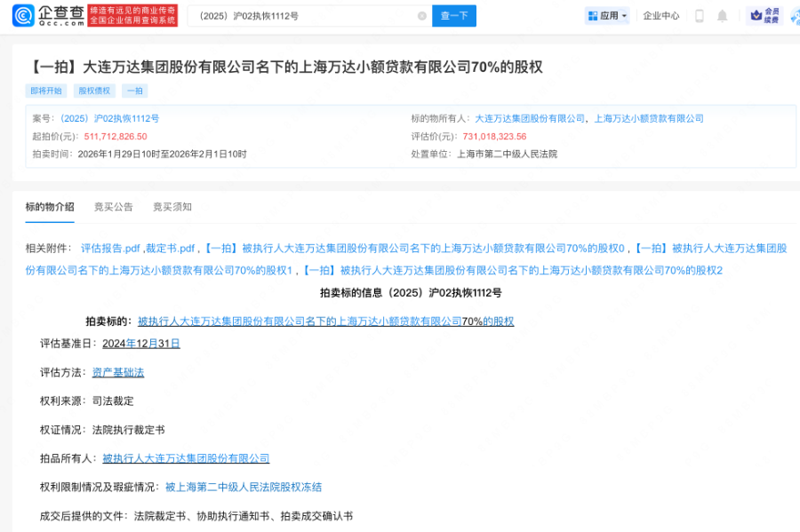Open the 应用 grid icon
The width and height of the screenshot is (800, 532).
pos(592,15)
